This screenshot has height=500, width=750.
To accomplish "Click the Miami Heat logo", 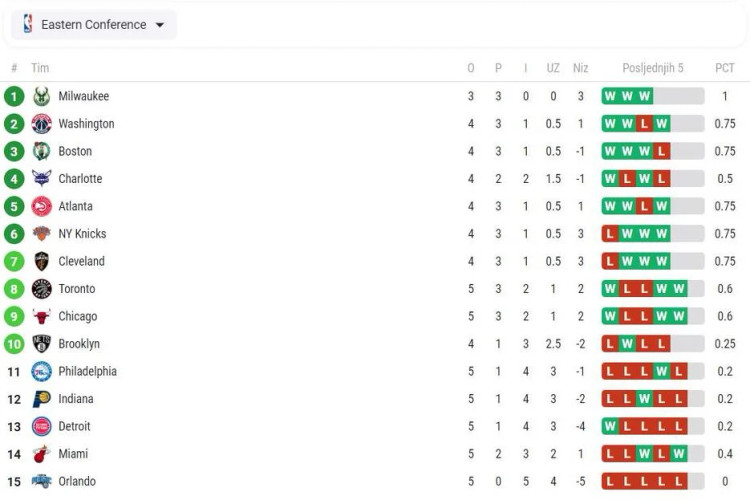I will (42, 454).
